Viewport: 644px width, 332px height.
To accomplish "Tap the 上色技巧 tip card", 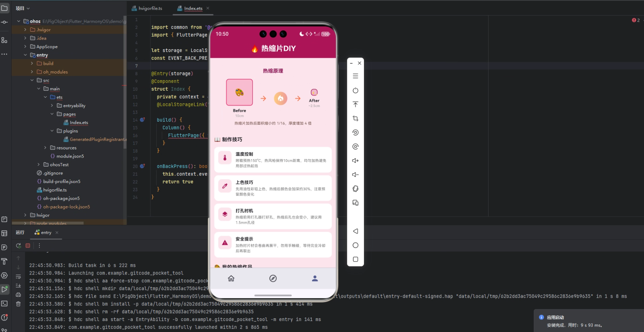I will tap(273, 188).
